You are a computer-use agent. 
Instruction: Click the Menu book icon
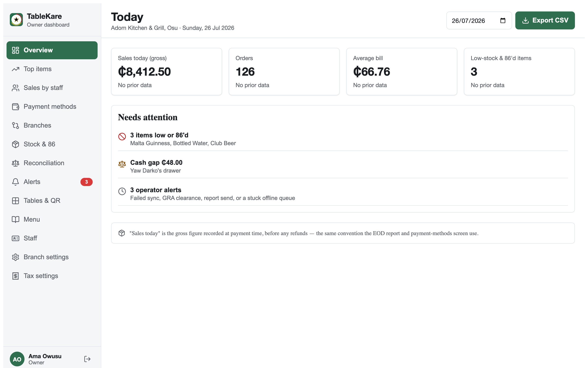[16, 220]
